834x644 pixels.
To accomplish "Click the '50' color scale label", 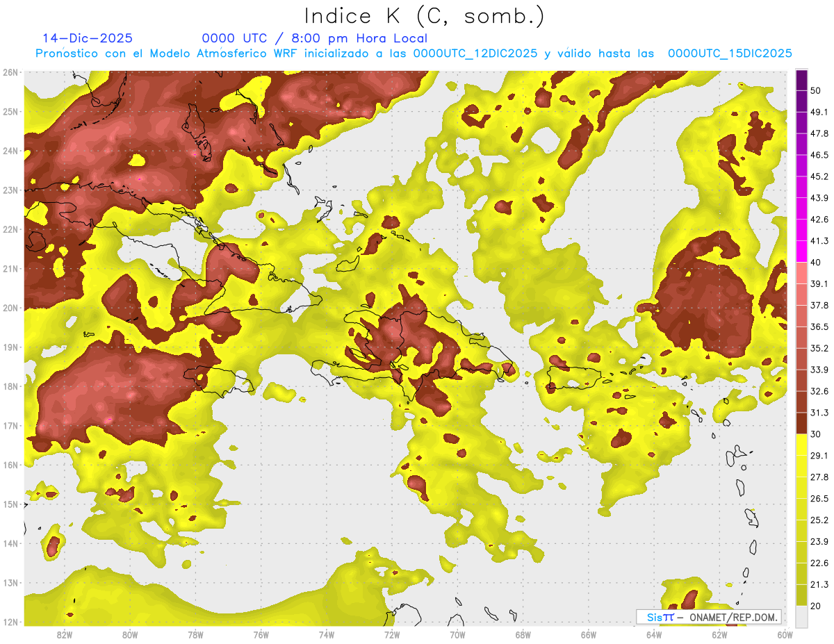I will click(816, 90).
